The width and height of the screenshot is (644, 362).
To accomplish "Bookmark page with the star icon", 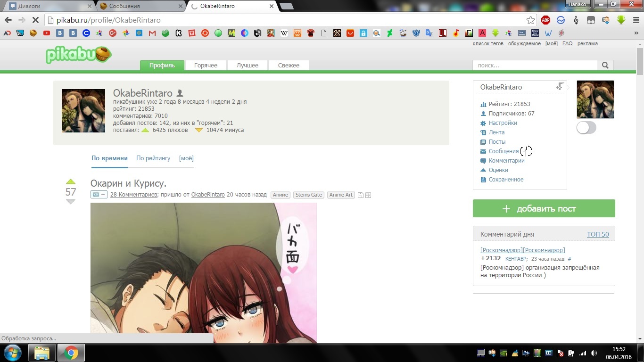I will [x=531, y=20].
